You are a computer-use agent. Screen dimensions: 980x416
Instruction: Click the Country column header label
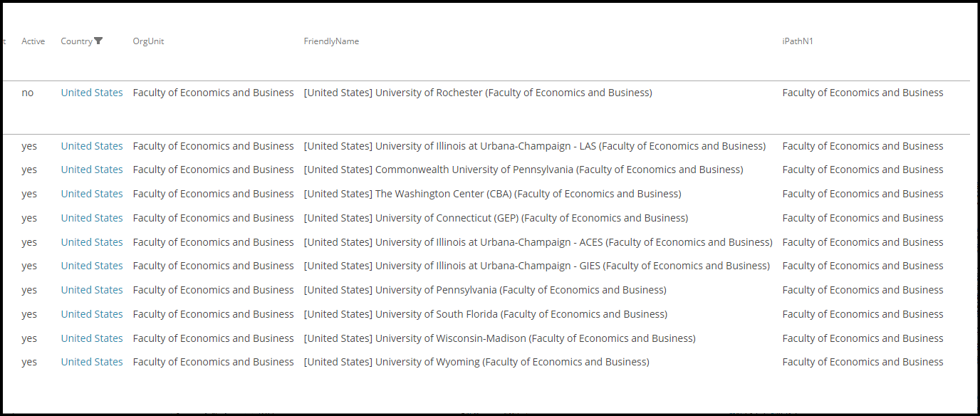click(76, 41)
